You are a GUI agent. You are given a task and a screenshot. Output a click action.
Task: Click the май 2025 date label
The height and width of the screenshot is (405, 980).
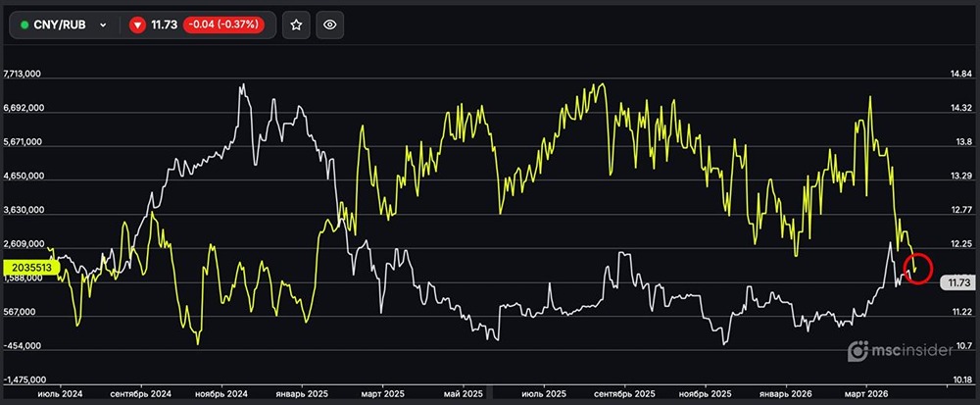tap(464, 394)
